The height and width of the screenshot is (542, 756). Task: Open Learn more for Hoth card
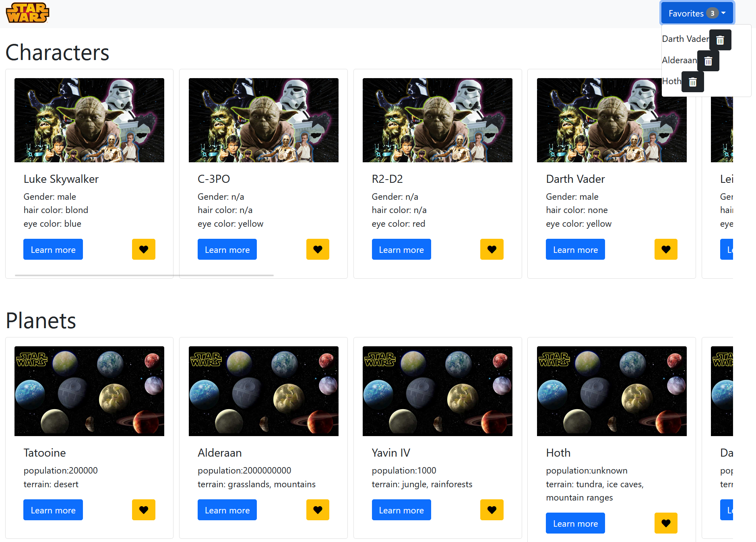click(x=575, y=523)
